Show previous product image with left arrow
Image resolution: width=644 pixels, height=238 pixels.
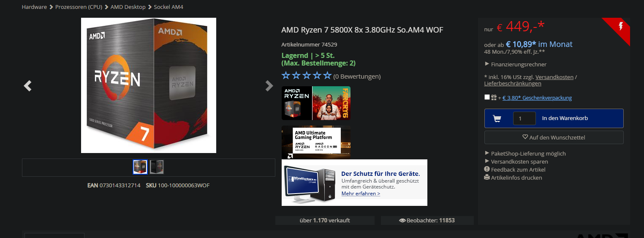click(x=27, y=86)
